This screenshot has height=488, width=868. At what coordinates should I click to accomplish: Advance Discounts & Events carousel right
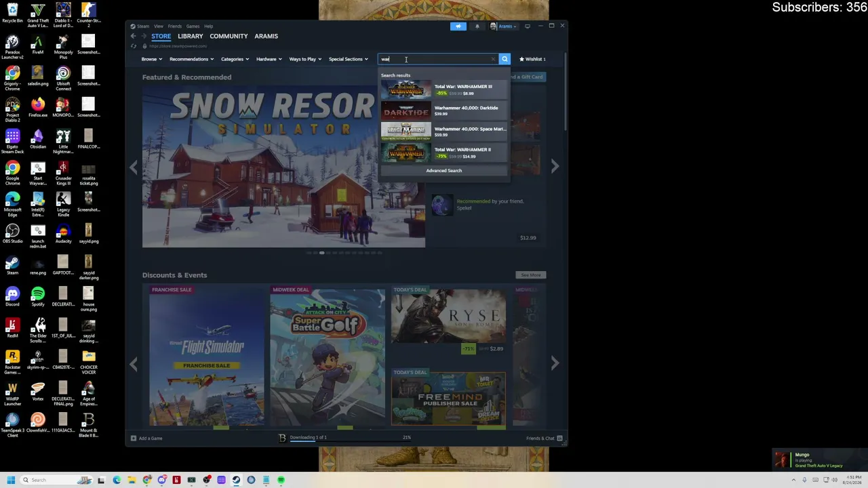point(555,363)
